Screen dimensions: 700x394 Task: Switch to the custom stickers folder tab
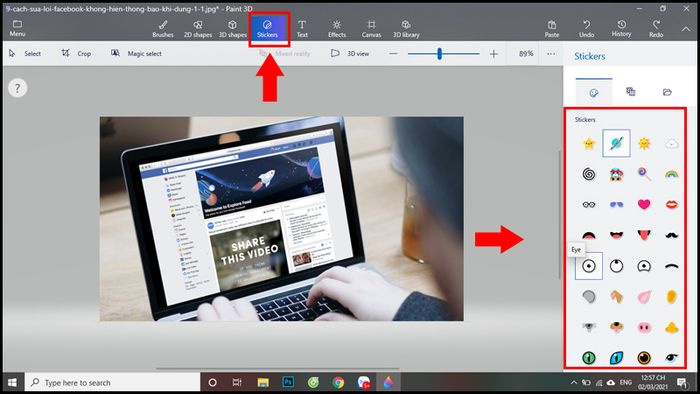coord(667,92)
